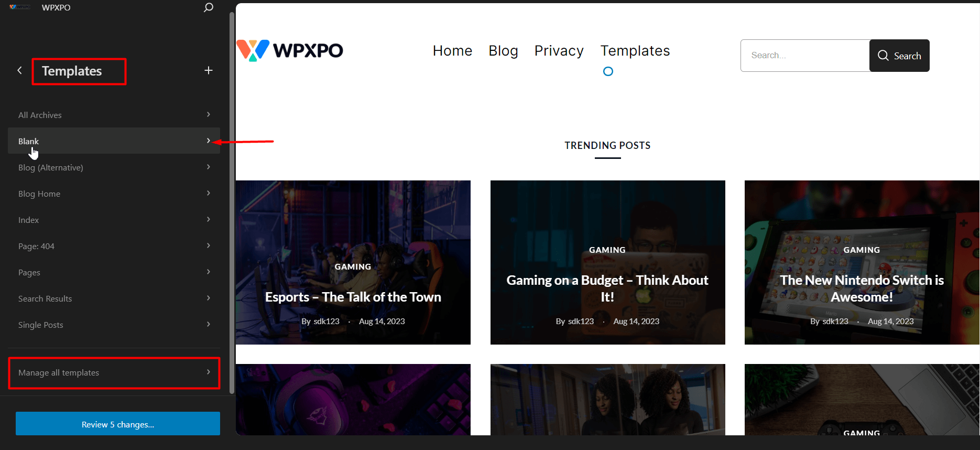This screenshot has height=450, width=980.
Task: Click the sidebar vertical scrollbar
Action: (x=232, y=202)
